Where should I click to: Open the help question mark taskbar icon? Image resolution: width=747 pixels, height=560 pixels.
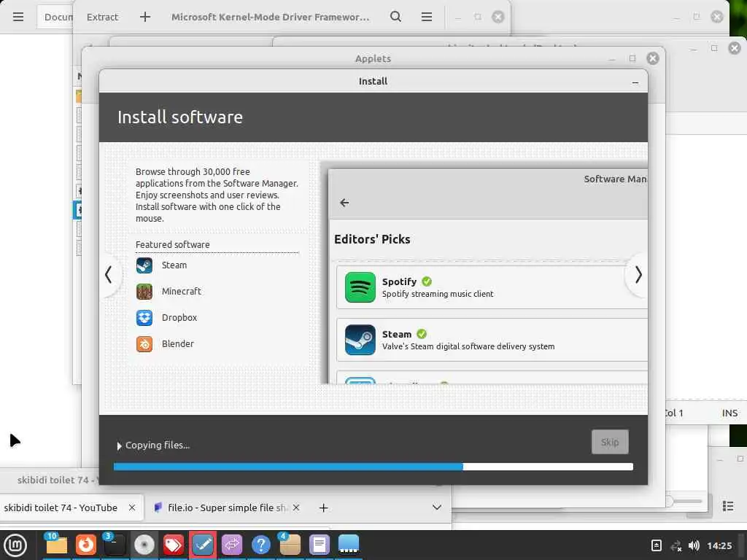pyautogui.click(x=261, y=545)
